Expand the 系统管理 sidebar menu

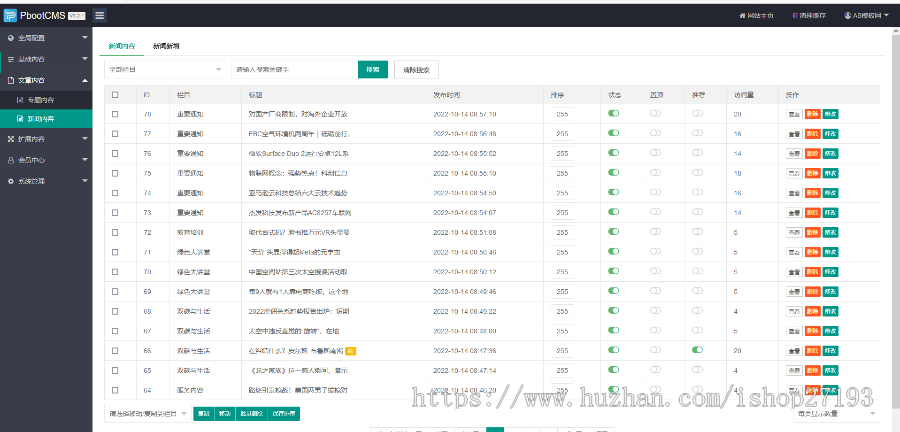pos(46,181)
